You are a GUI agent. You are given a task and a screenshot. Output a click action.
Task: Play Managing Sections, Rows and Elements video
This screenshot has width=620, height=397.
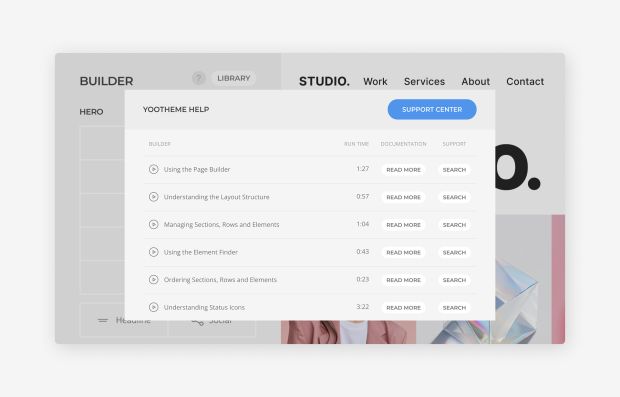153,225
